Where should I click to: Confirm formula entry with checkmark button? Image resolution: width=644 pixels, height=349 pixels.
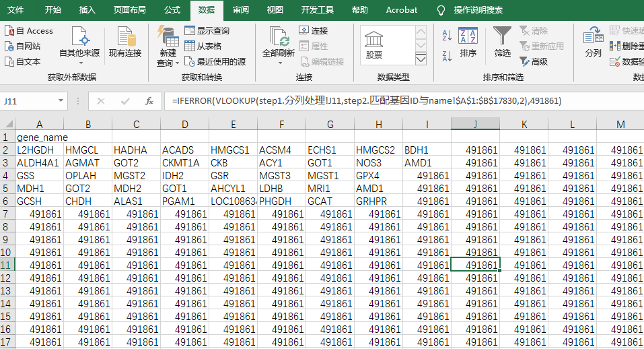[125, 101]
